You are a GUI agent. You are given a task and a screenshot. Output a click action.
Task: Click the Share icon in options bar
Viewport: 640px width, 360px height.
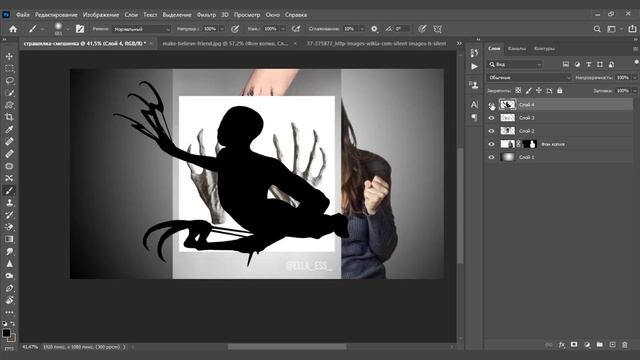pyautogui.click(x=632, y=29)
